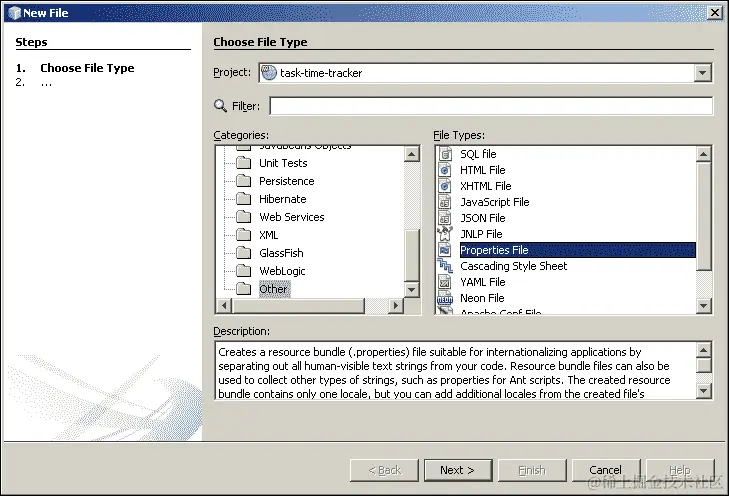Screen dimensions: 729x496
Task: Click Categories vertical scrollbar thumb
Action: pos(411,255)
